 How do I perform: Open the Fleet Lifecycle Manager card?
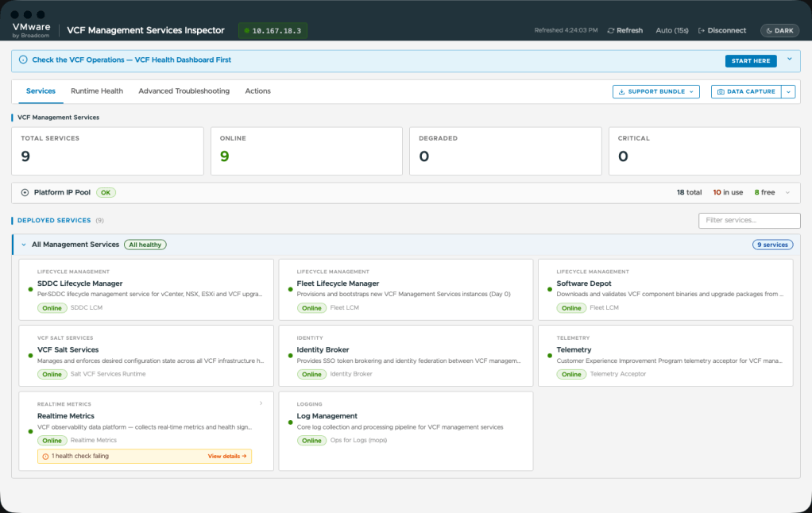pyautogui.click(x=405, y=290)
